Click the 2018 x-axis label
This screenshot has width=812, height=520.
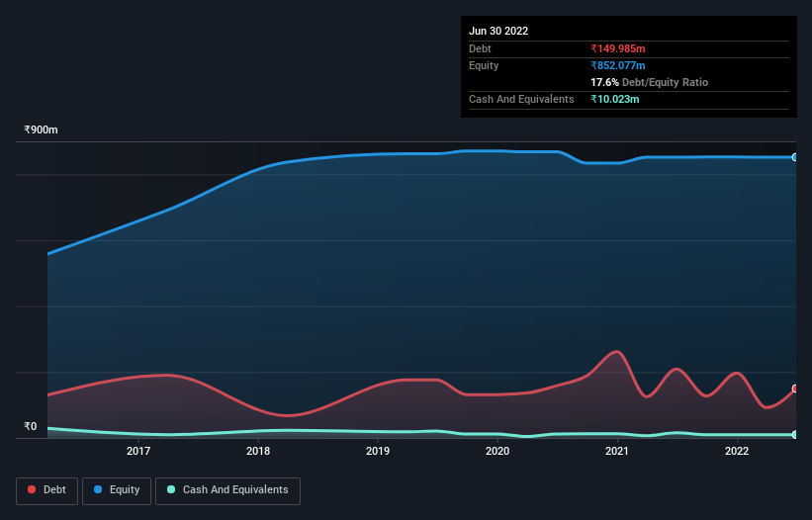(x=258, y=451)
